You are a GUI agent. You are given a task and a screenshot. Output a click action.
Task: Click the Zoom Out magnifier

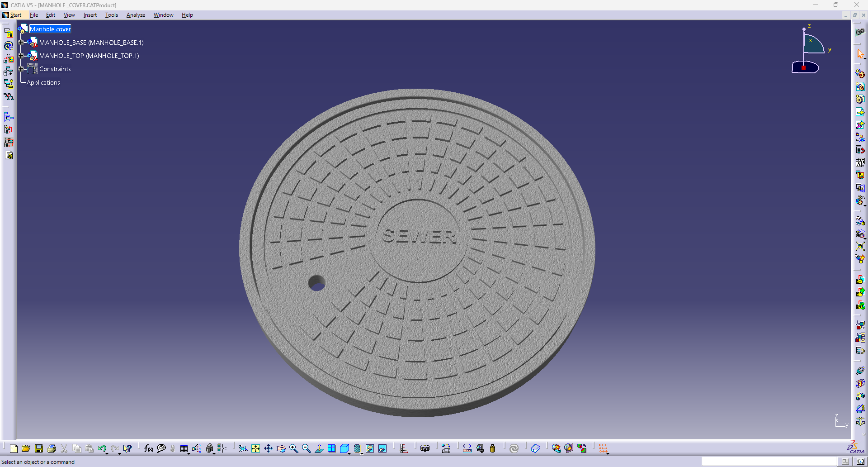click(306, 448)
